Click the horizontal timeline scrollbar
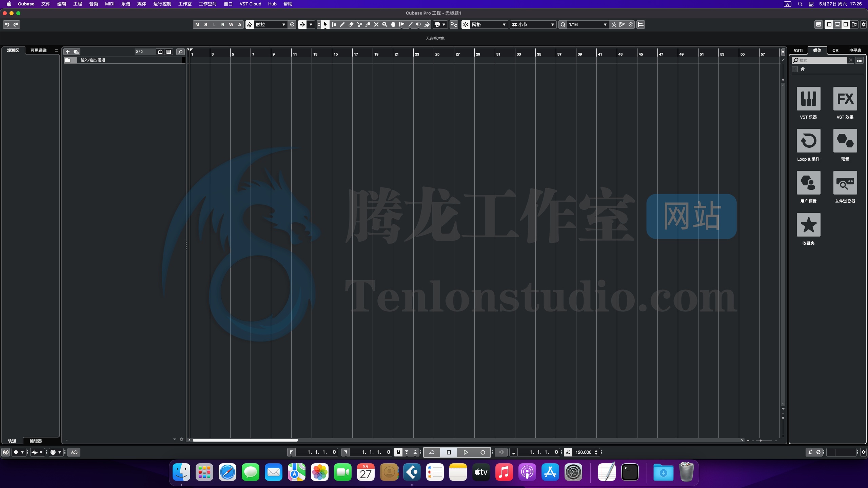The height and width of the screenshot is (488, 868). 245,440
